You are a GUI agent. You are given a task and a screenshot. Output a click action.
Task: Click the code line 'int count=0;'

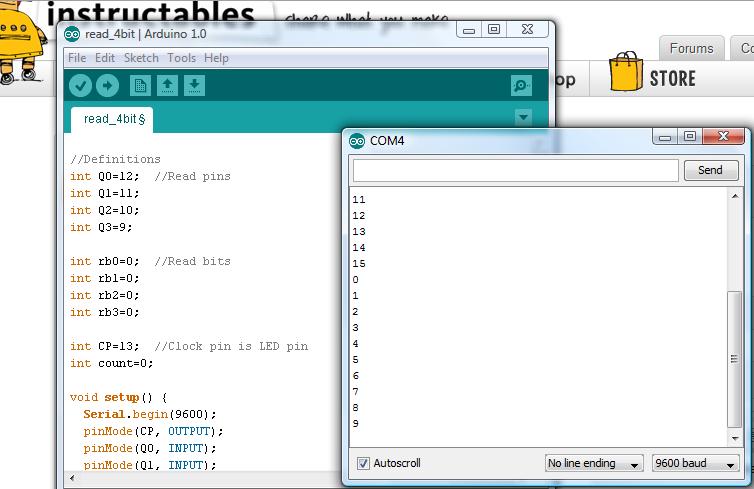[x=112, y=364]
